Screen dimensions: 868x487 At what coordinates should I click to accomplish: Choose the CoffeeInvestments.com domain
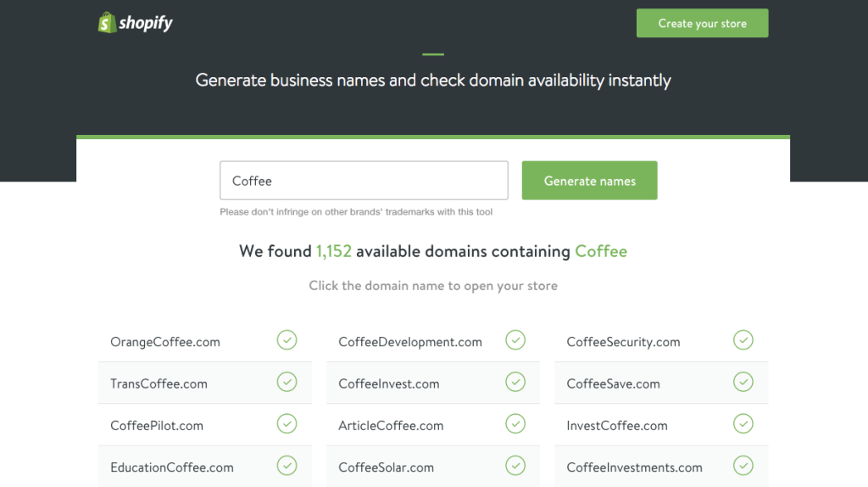(x=634, y=467)
